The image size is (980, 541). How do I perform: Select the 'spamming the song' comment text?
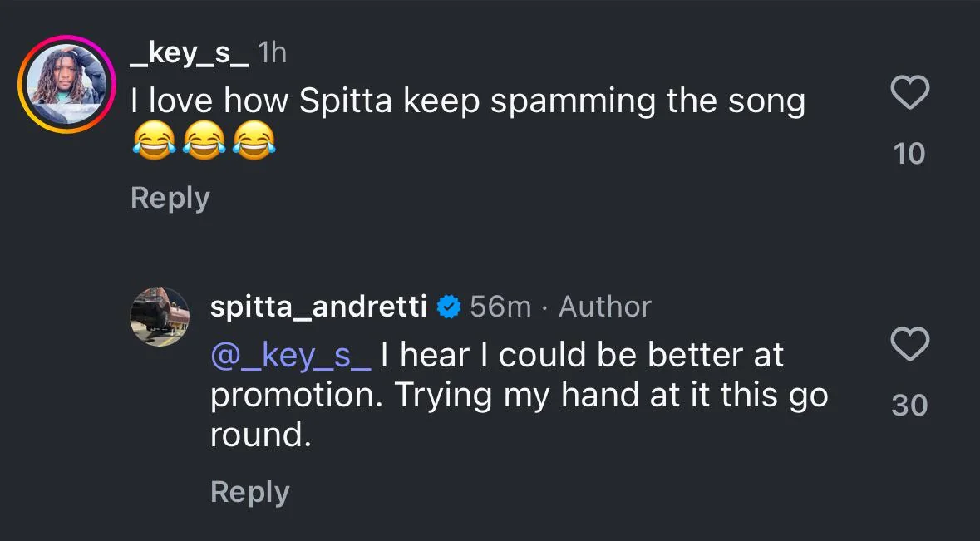(x=648, y=102)
